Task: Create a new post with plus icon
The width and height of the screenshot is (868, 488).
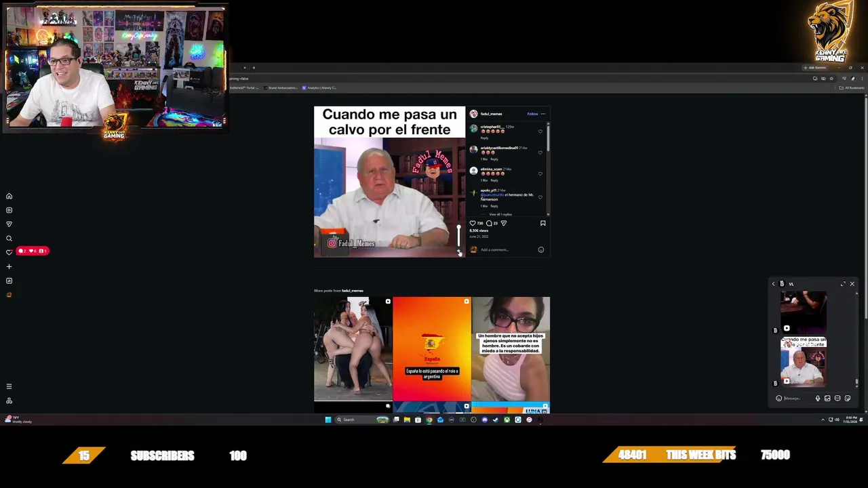Action: 9,266
